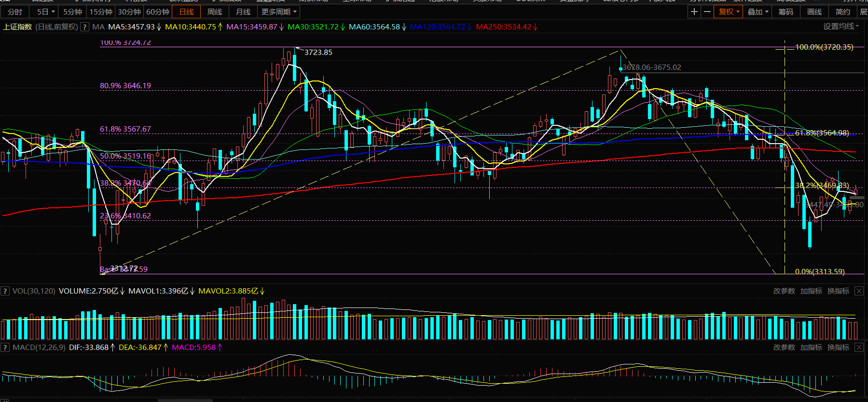This screenshot has height=402, width=868.
Task: Toggle the 筹码 chip distribution view
Action: [x=785, y=12]
